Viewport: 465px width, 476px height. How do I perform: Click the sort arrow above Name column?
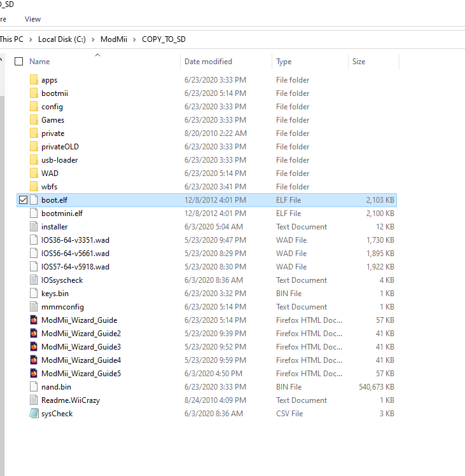point(97,55)
